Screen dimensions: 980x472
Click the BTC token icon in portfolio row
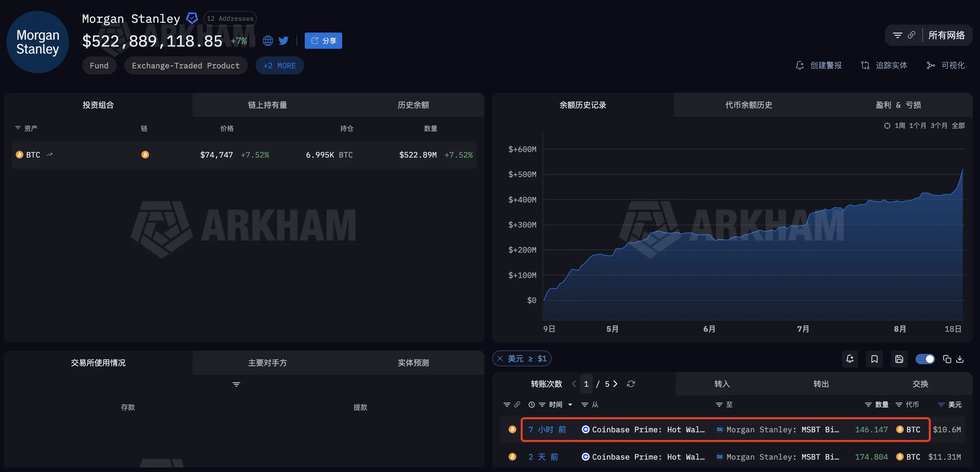click(20, 155)
